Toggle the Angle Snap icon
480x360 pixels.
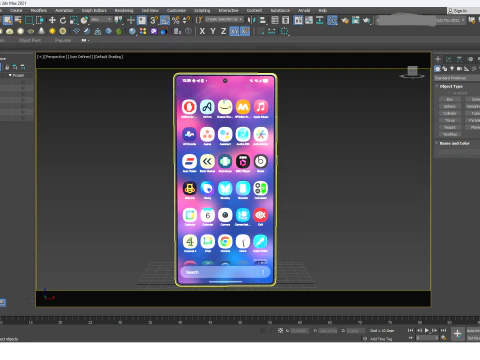pos(165,20)
